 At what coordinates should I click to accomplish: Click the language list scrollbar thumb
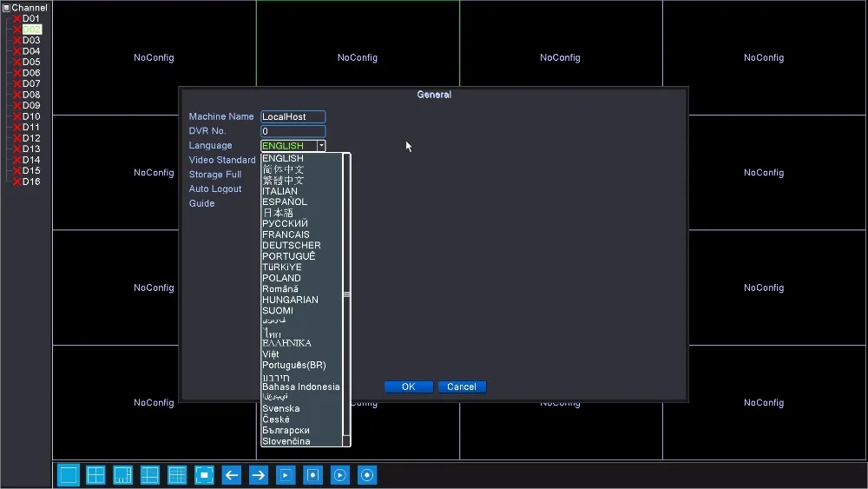point(346,294)
